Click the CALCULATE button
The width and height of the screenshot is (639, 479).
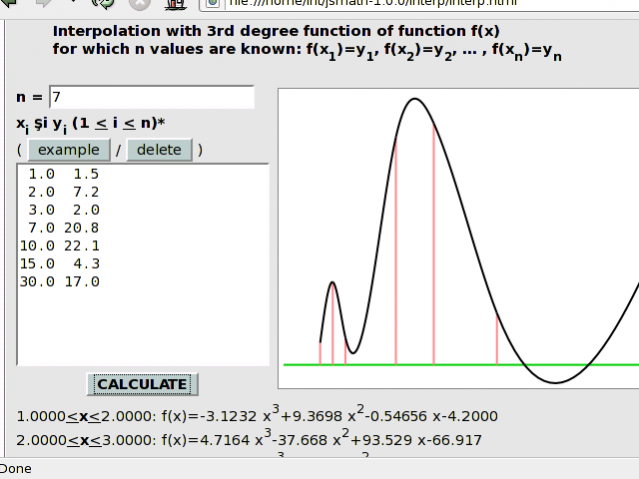point(142,384)
